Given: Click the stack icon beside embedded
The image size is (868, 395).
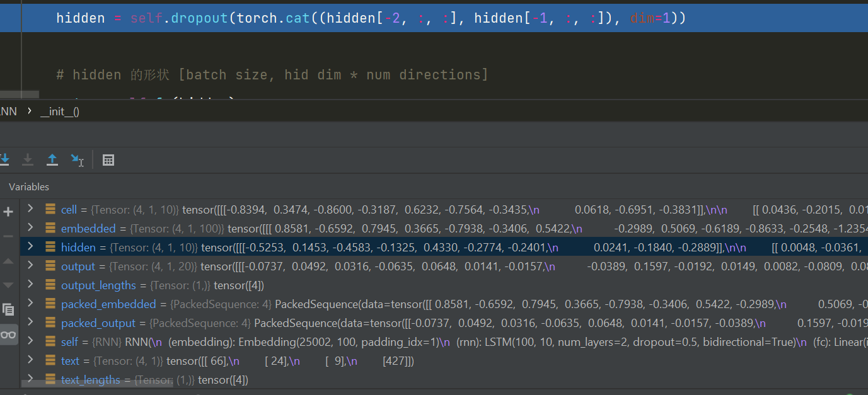Looking at the screenshot, I should point(50,229).
